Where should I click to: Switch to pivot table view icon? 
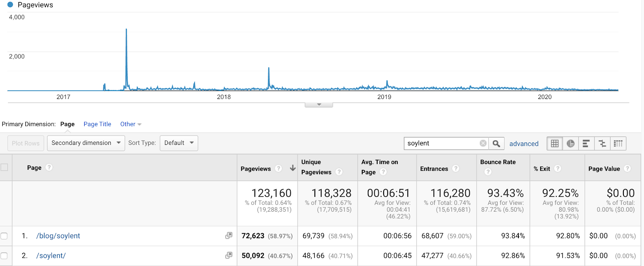point(618,143)
